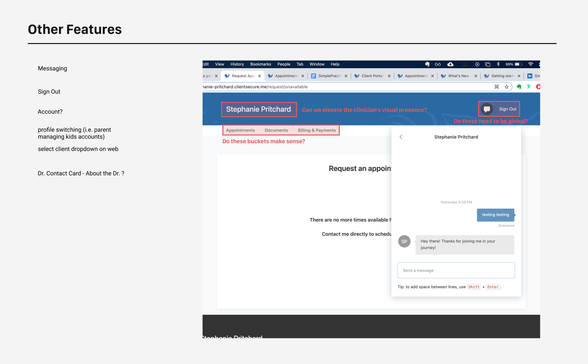
Task: Open the History menu
Action: [x=237, y=64]
